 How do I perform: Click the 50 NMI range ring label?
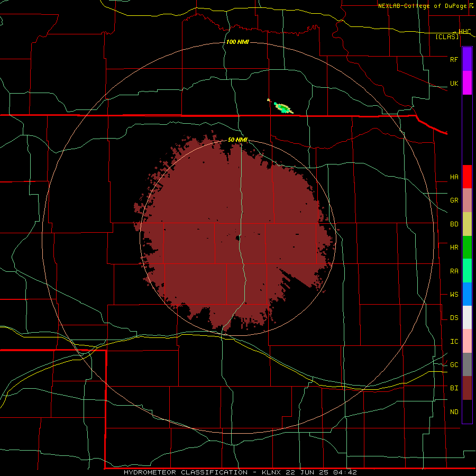pyautogui.click(x=237, y=140)
